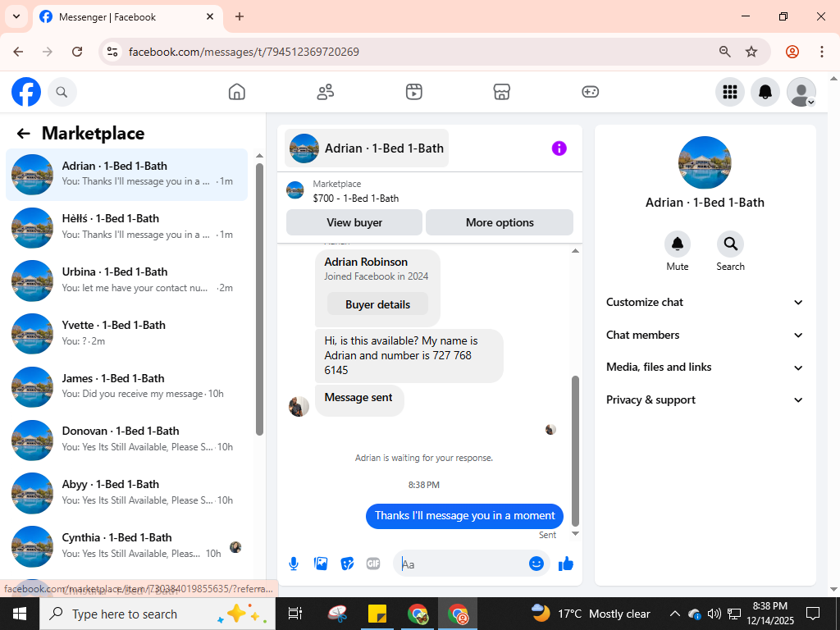Open the Windows Start menu
The image size is (840, 630).
tap(20, 614)
